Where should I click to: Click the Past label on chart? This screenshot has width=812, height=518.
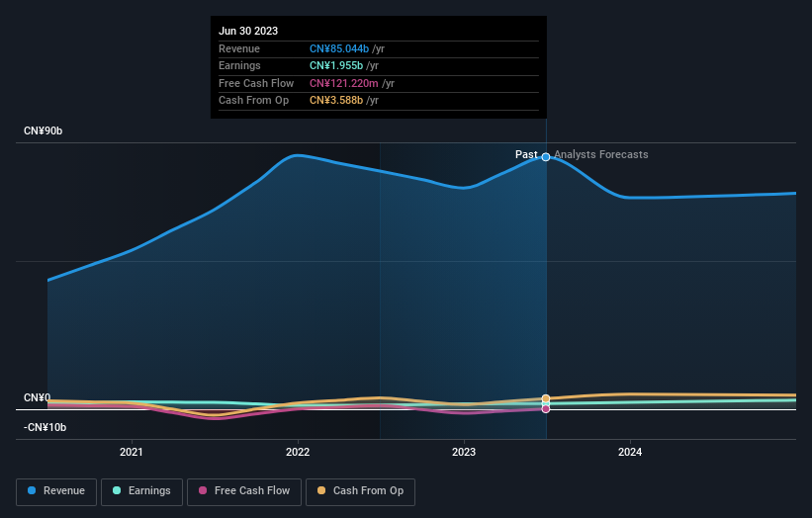526,154
